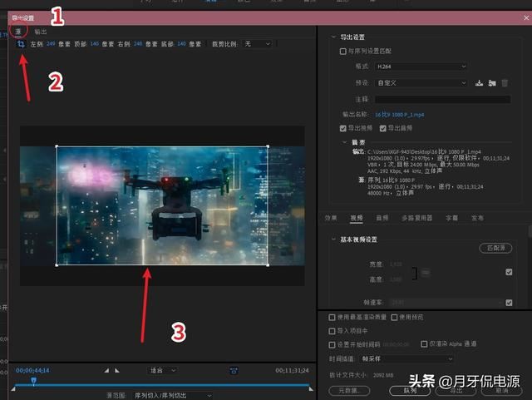Toggle the aspect ratio correction icon

(x=234, y=370)
